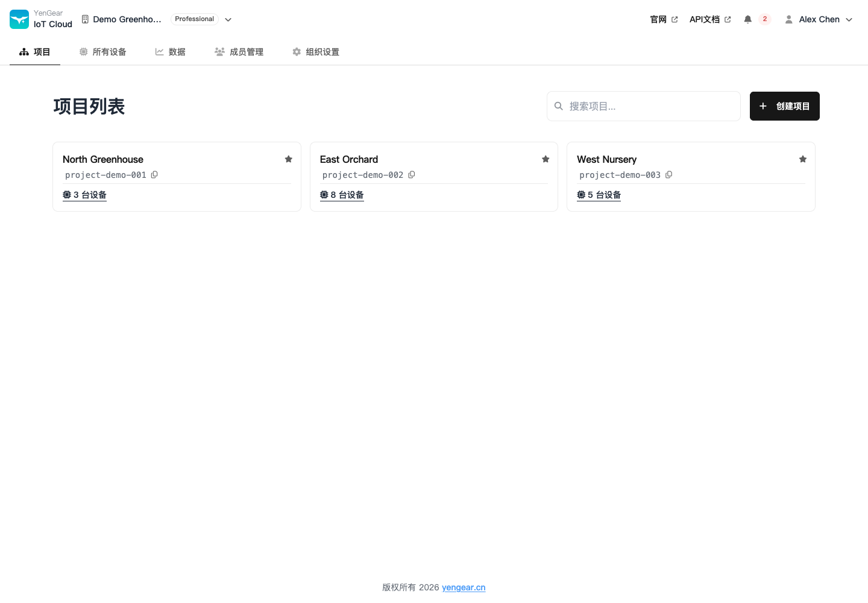Image resolution: width=868 pixels, height=603 pixels.
Task: Toggle favorite star on East Orchard
Action: (x=546, y=159)
